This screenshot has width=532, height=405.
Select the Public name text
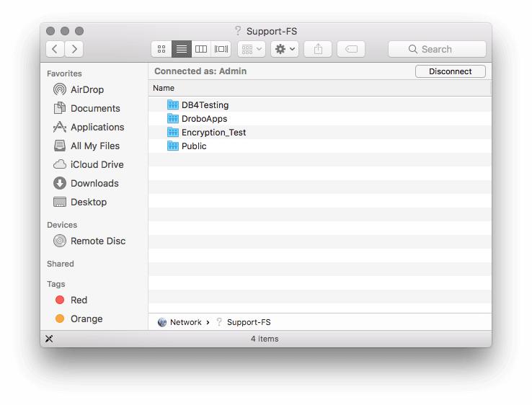point(194,146)
